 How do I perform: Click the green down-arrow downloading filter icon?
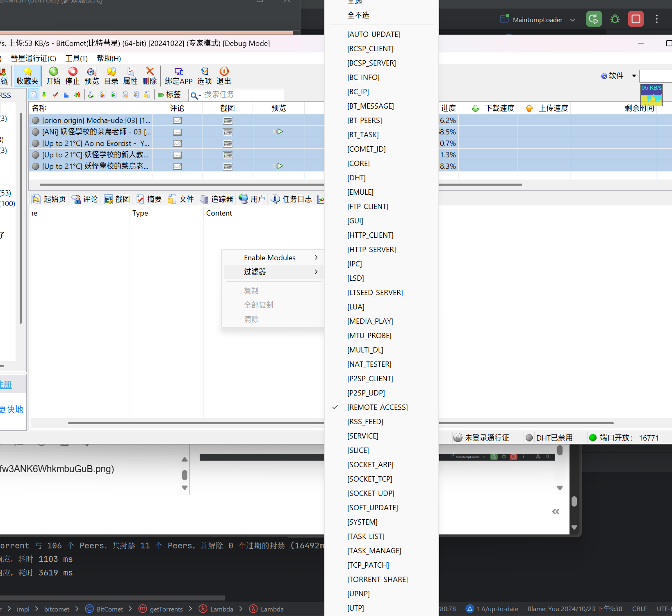(x=44, y=95)
